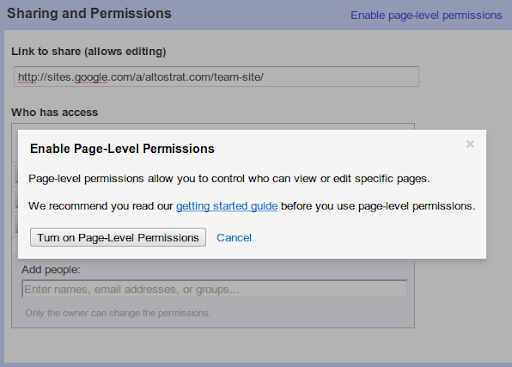Viewport: 512px width, 367px height.
Task: Click the Who has access heading
Action: 54,112
